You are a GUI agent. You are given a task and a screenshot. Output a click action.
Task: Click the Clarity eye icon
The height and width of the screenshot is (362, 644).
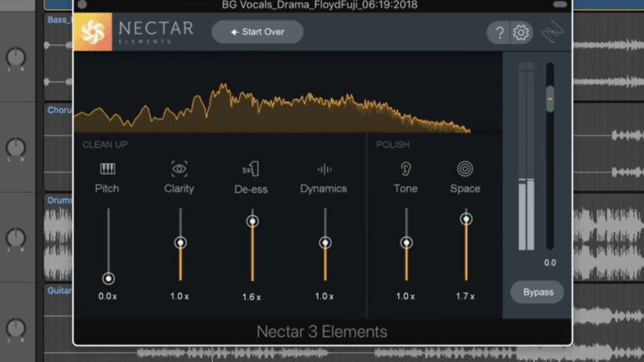pos(179,168)
